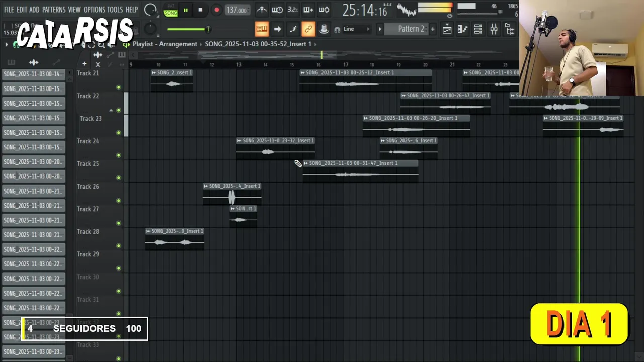Open menu arrow of clip 00-31-47_Insert 1

point(306,163)
